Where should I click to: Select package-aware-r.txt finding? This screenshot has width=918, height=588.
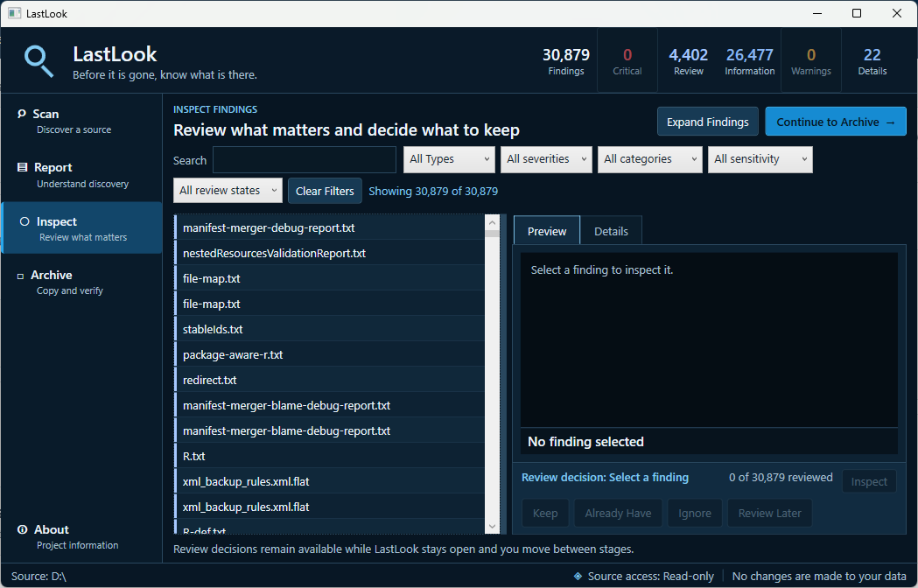[x=330, y=354]
